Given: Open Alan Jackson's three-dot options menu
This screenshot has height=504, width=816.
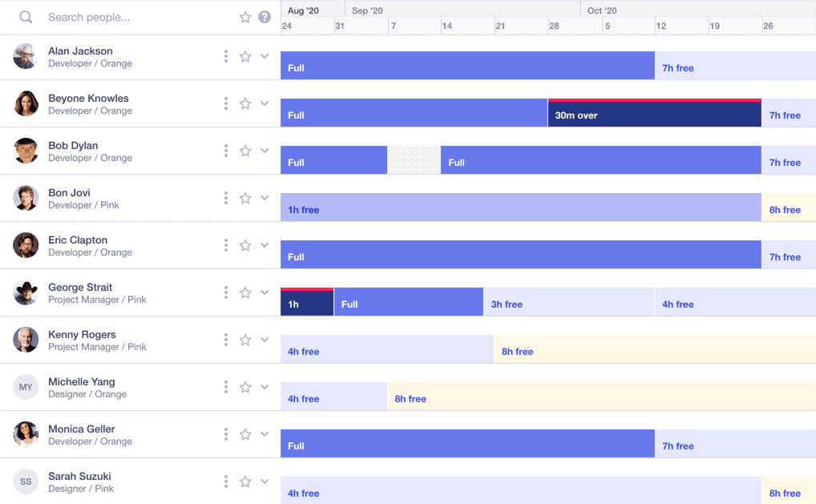Looking at the screenshot, I should 226,56.
